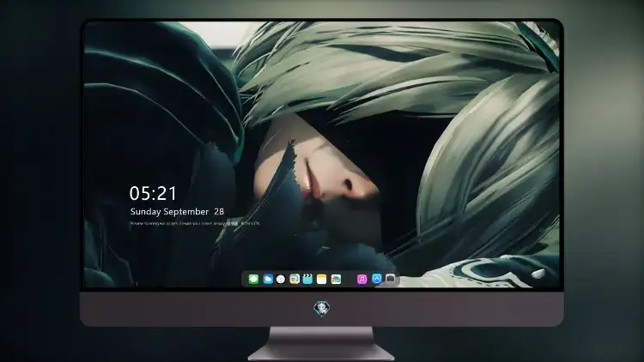This screenshot has height=362, width=644.
Task: Open the Weather app in the dock
Action: click(x=268, y=279)
